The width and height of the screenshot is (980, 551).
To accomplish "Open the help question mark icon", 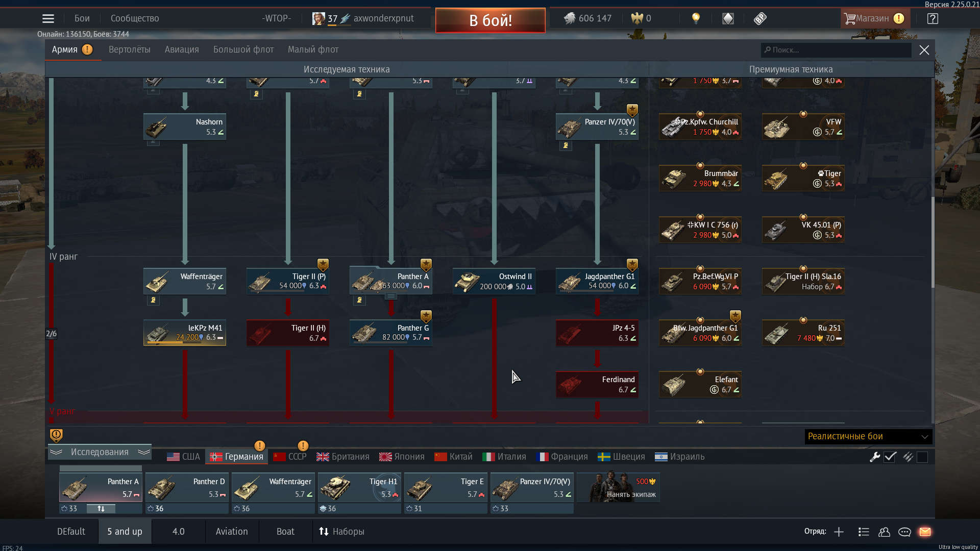I will coord(933,19).
